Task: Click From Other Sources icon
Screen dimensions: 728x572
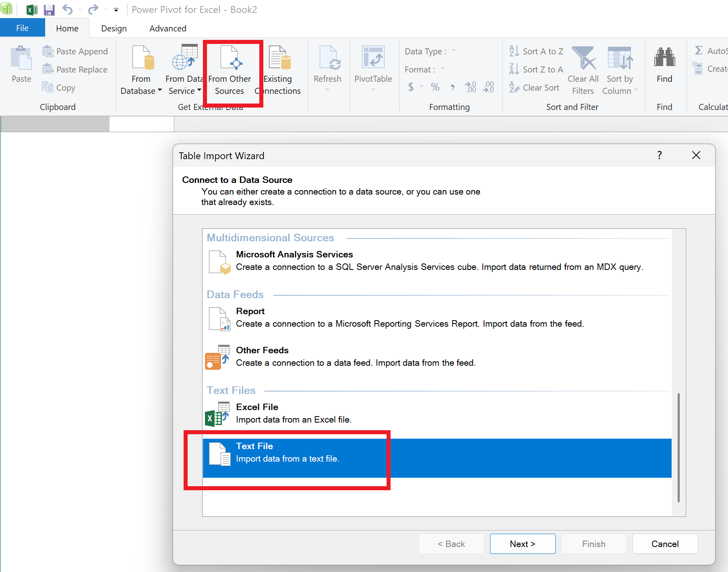Action: (230, 59)
